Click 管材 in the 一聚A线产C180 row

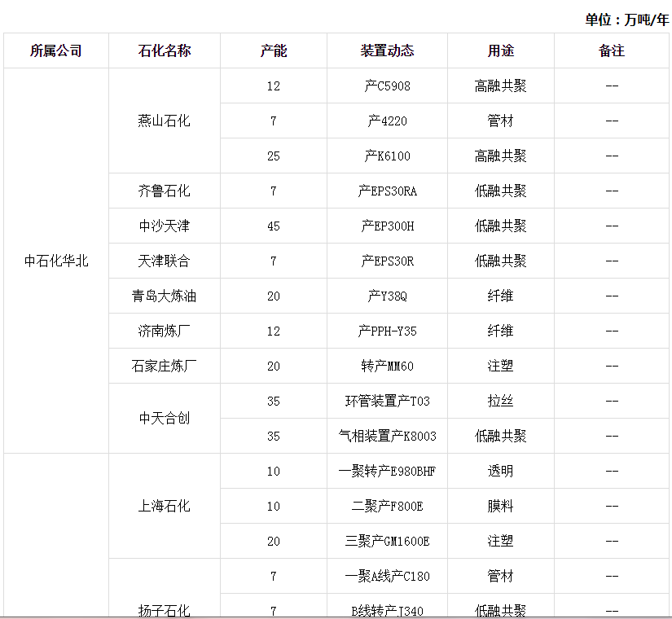(501, 576)
